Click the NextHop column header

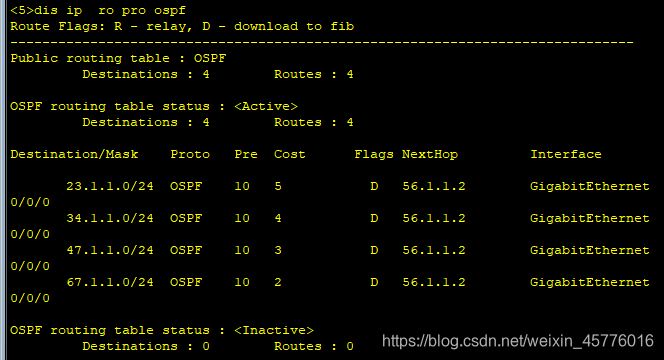[x=430, y=154]
